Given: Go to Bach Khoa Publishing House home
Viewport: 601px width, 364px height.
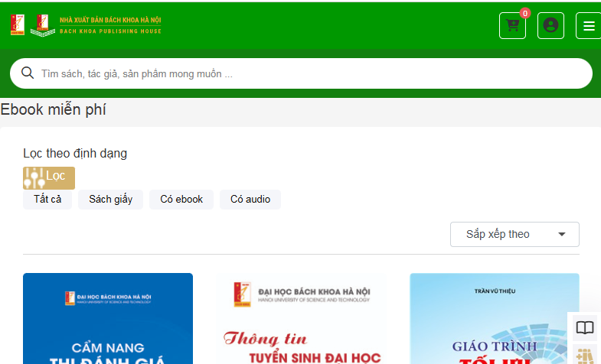Looking at the screenshot, I should (110, 25).
